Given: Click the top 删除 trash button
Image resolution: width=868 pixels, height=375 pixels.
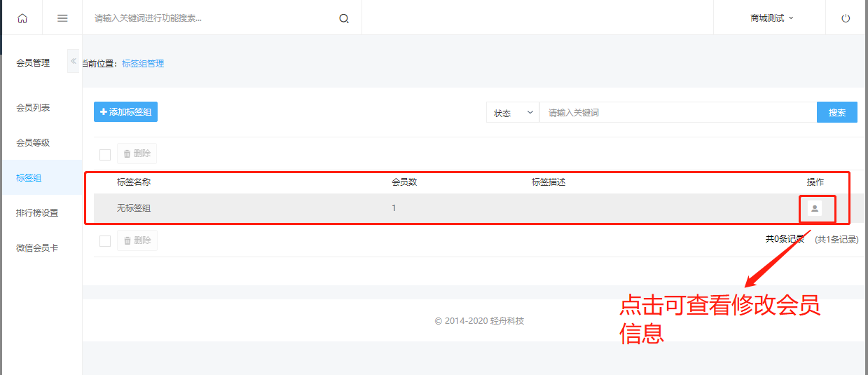Looking at the screenshot, I should (x=137, y=154).
